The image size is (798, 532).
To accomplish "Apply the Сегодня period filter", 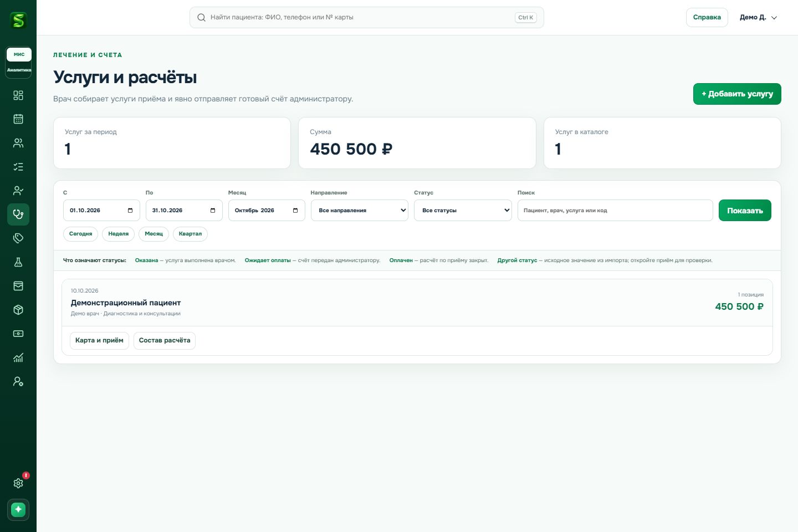I will click(x=80, y=234).
